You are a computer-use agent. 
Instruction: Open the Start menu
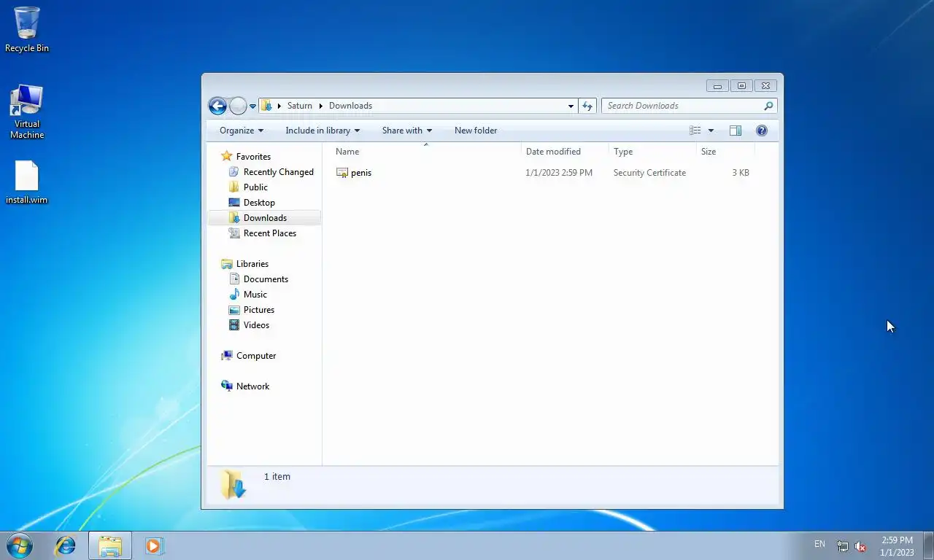(20, 545)
